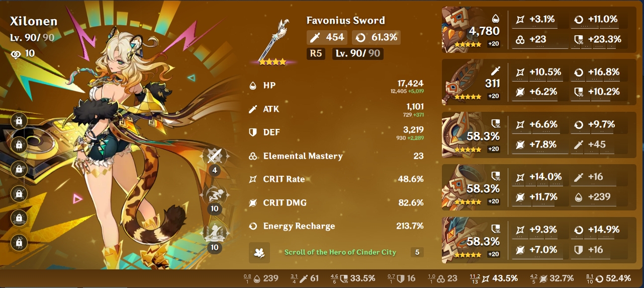
Task: Click the 43.5% CRIT Rate summary
Action: click(492, 278)
